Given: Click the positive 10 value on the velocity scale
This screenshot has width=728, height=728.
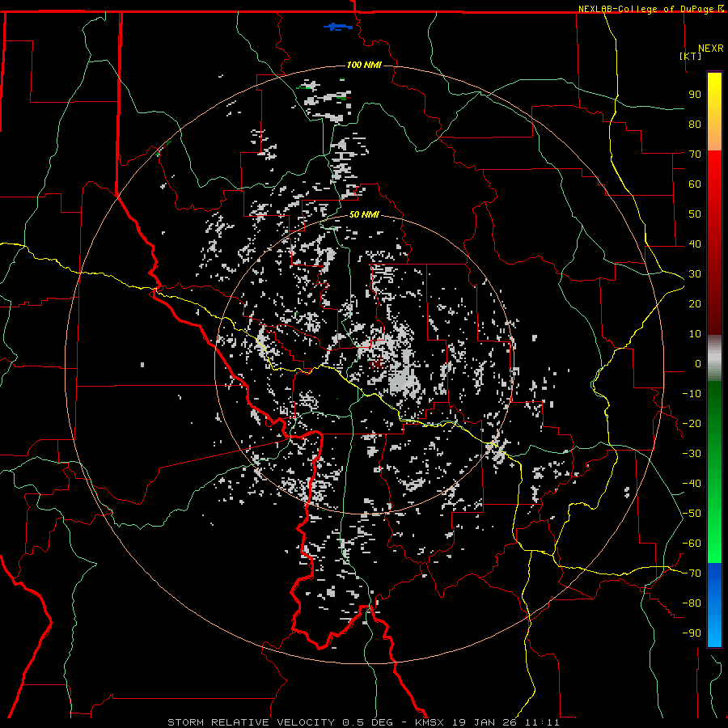Looking at the screenshot, I should [695, 334].
